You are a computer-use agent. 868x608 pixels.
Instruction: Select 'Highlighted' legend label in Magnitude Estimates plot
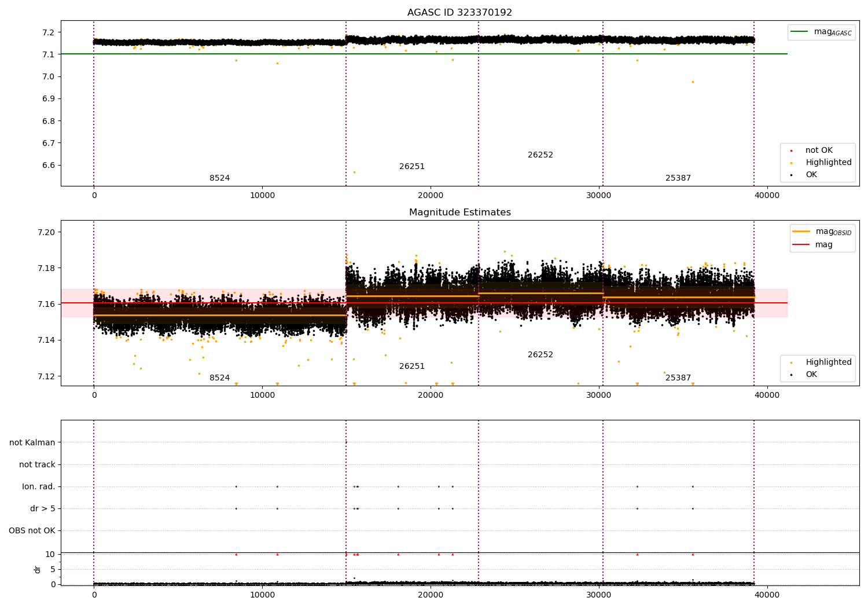click(828, 362)
